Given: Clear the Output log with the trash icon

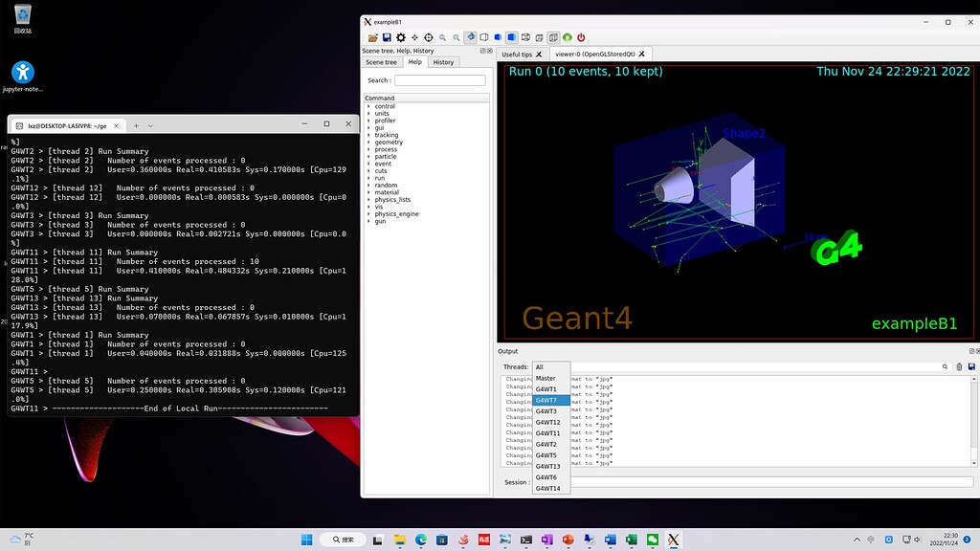Looking at the screenshot, I should (958, 366).
